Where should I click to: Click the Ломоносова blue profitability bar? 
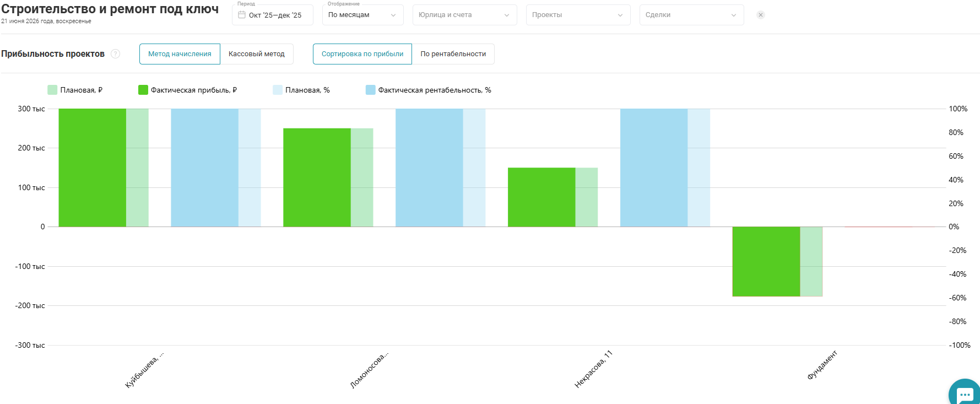point(429,168)
